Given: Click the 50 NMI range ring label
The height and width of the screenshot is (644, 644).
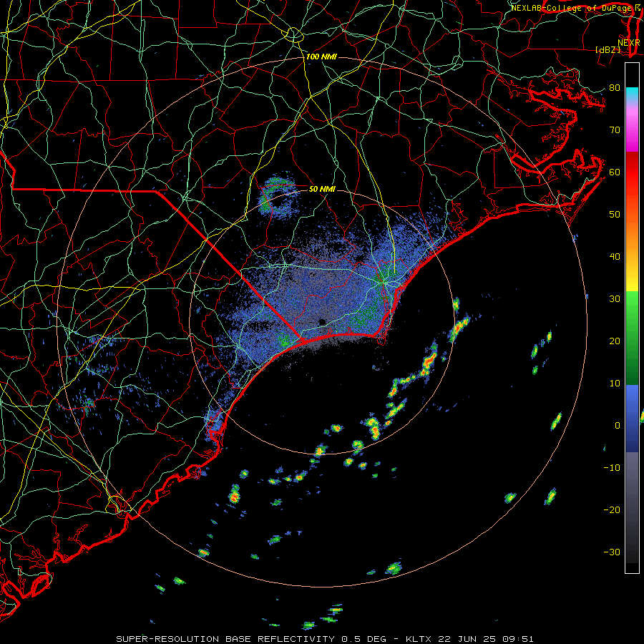Looking at the screenshot, I should point(322,189).
